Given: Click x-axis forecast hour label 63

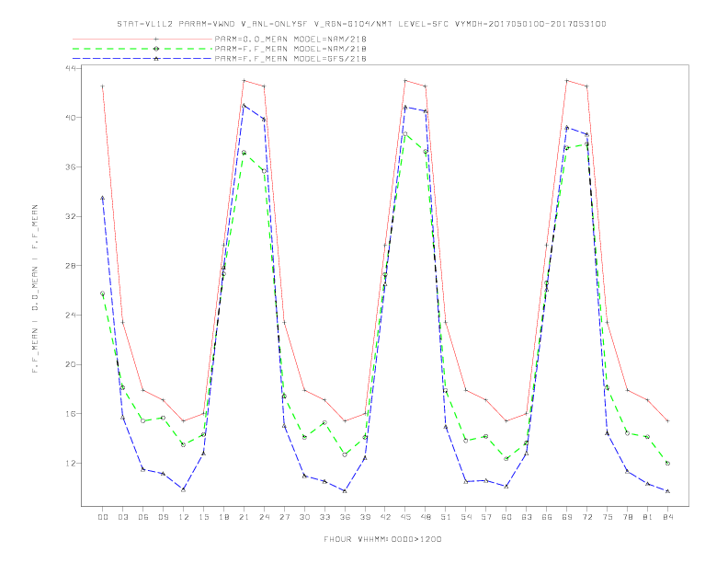Looking at the screenshot, I should click(x=527, y=517).
